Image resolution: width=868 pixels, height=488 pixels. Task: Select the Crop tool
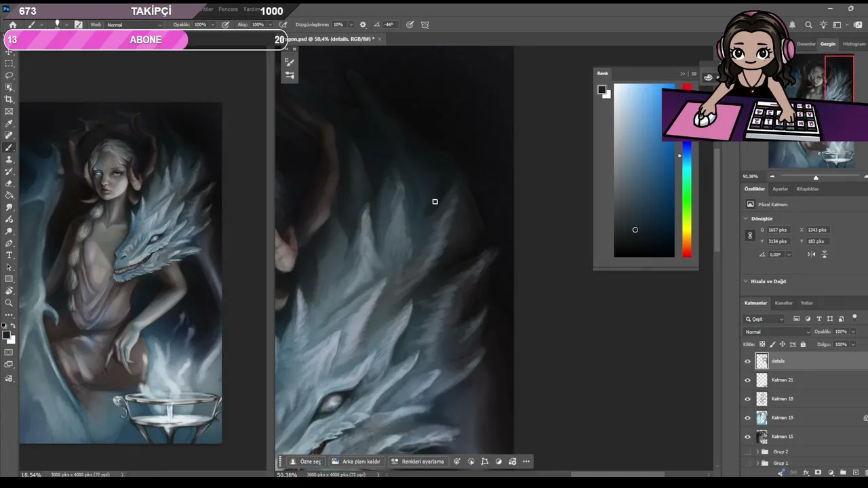(9, 100)
